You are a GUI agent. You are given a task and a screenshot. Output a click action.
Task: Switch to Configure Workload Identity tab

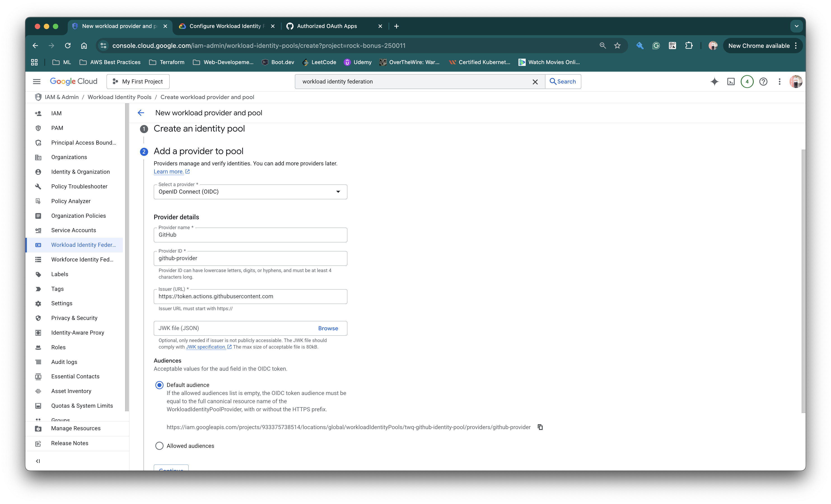pyautogui.click(x=227, y=26)
